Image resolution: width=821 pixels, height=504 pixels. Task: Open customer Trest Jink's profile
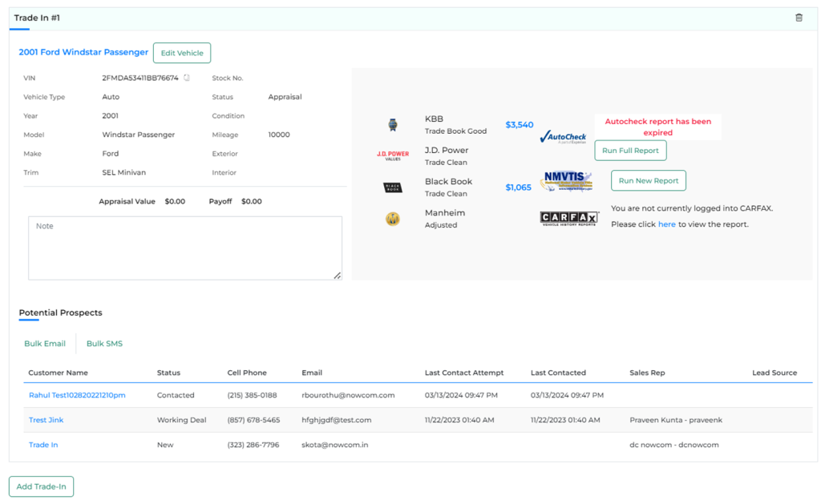[x=46, y=420]
